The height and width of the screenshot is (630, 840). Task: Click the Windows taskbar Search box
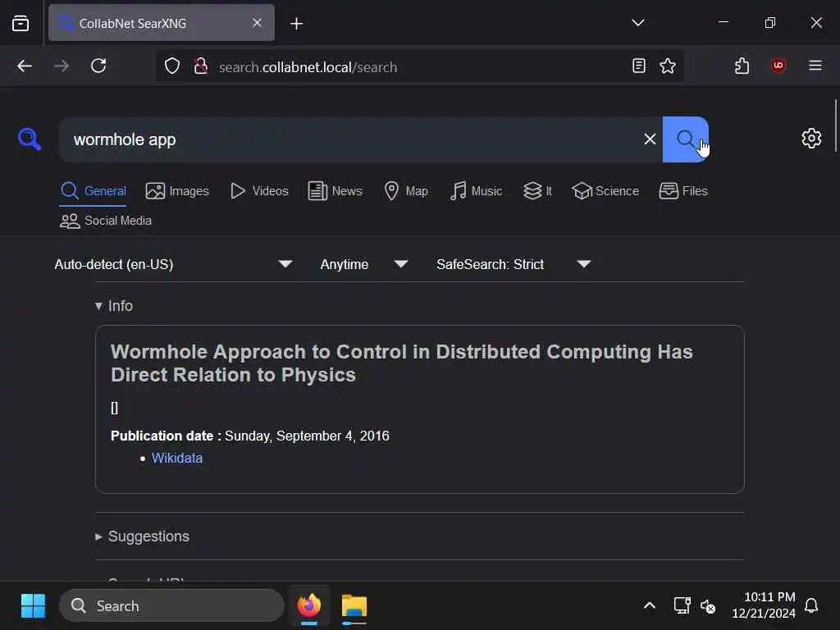click(x=171, y=606)
